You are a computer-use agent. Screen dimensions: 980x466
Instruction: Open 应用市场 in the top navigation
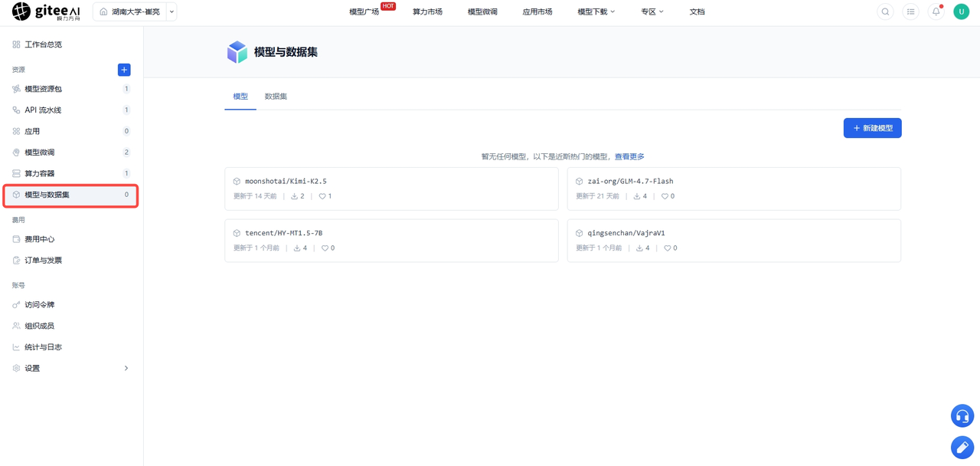(537, 11)
